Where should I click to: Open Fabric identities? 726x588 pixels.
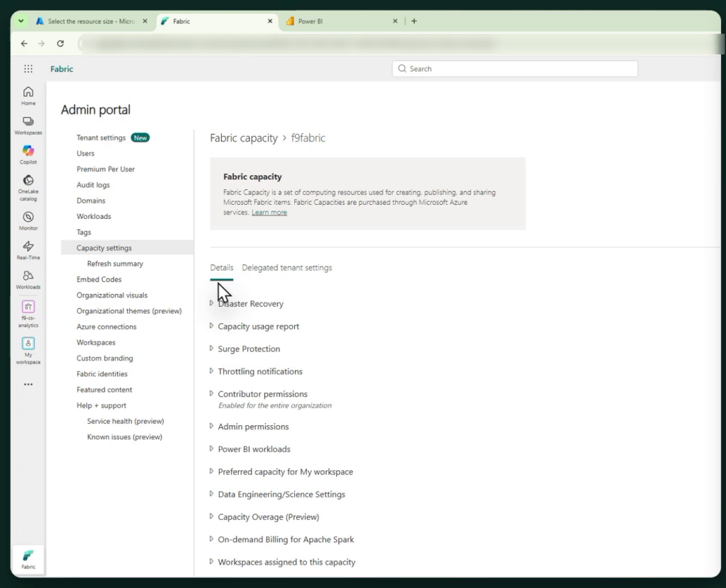tap(102, 374)
